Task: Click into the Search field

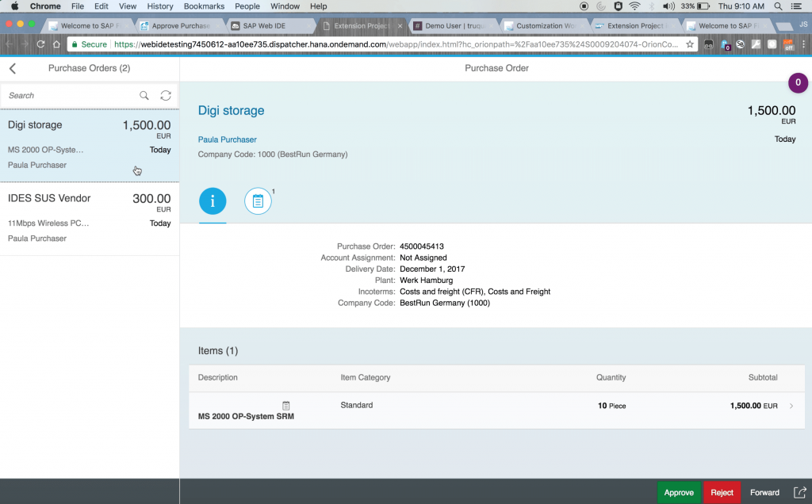Action: point(71,95)
